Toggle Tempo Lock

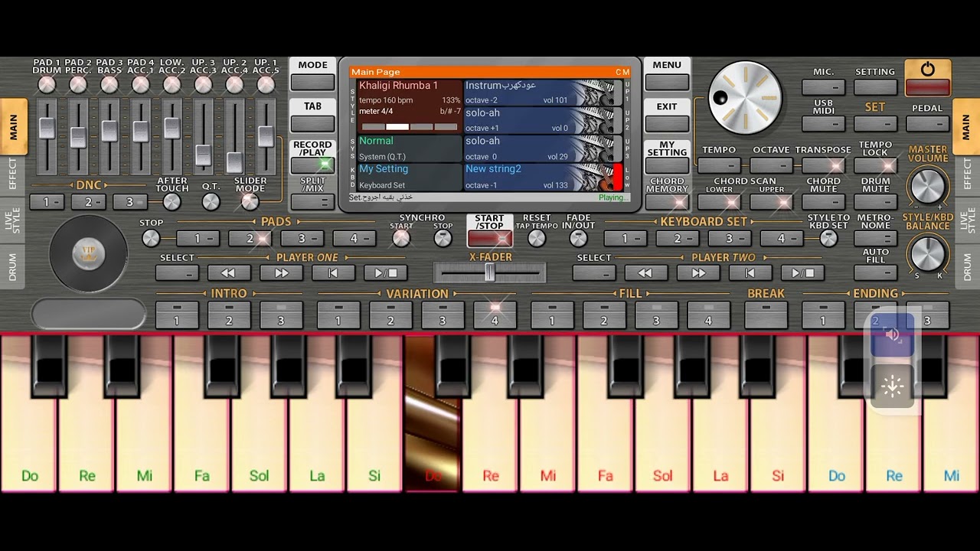875,165
